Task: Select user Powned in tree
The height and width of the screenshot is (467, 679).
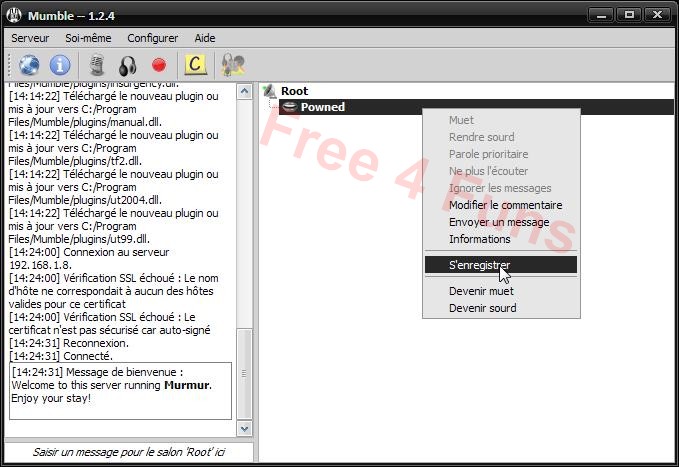Action: tap(323, 107)
